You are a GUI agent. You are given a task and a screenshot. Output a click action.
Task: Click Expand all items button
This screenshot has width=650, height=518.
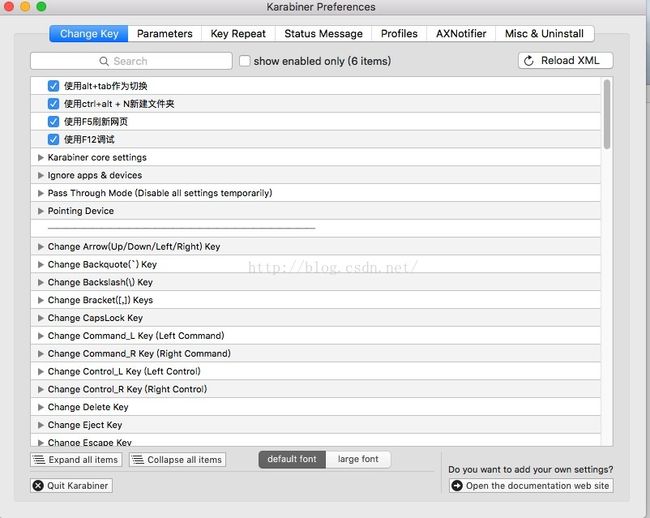click(x=76, y=460)
